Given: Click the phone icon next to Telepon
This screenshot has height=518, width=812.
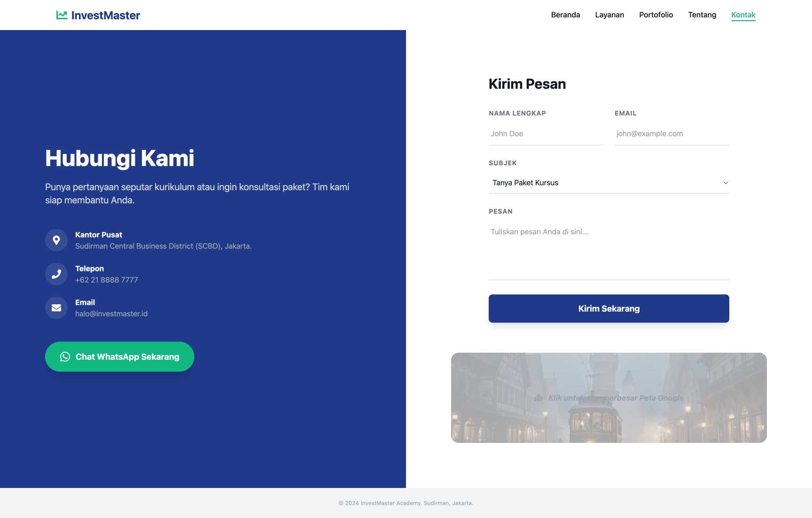Looking at the screenshot, I should pos(56,274).
